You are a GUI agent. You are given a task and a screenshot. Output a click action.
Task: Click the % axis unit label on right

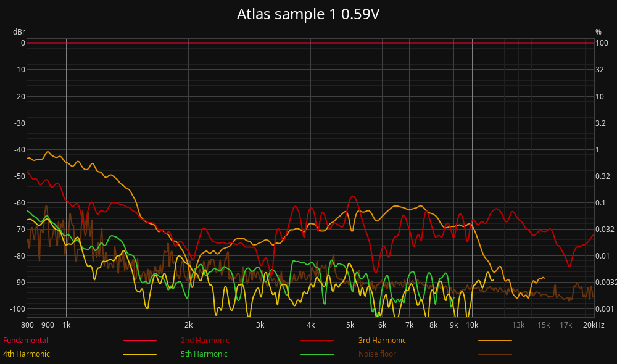coord(598,31)
